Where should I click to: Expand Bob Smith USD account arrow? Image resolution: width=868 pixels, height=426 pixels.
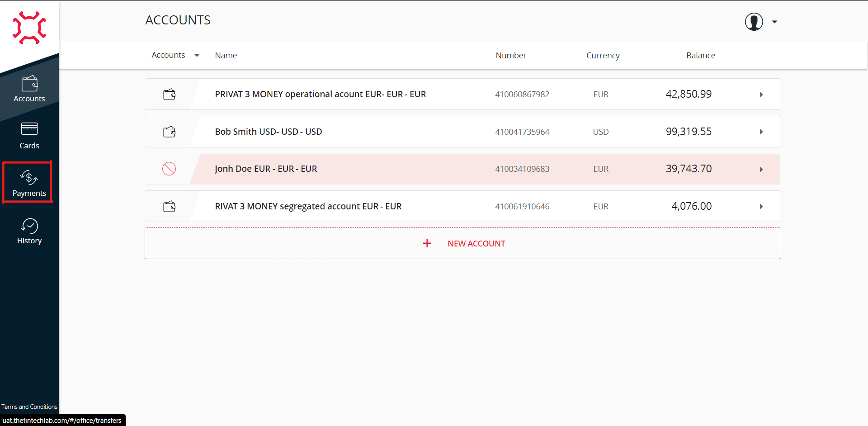pyautogui.click(x=761, y=132)
